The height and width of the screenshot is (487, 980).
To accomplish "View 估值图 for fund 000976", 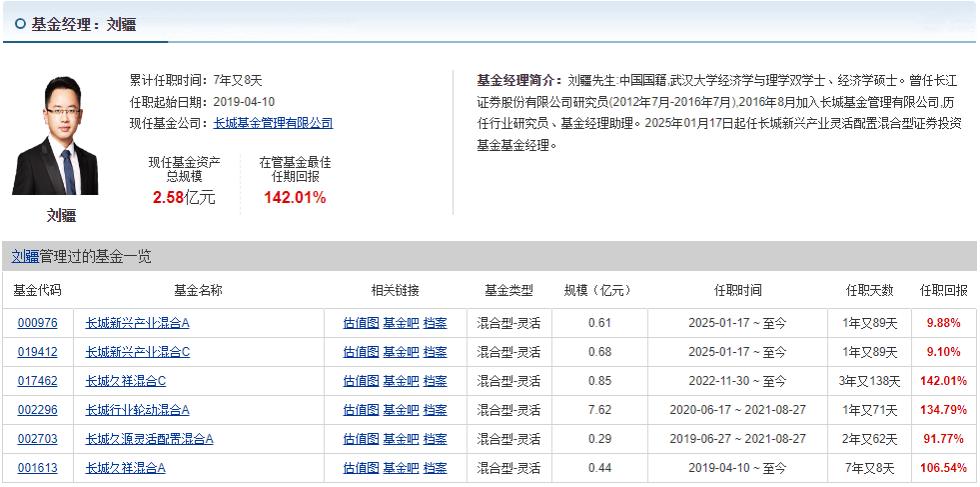I will click(362, 323).
